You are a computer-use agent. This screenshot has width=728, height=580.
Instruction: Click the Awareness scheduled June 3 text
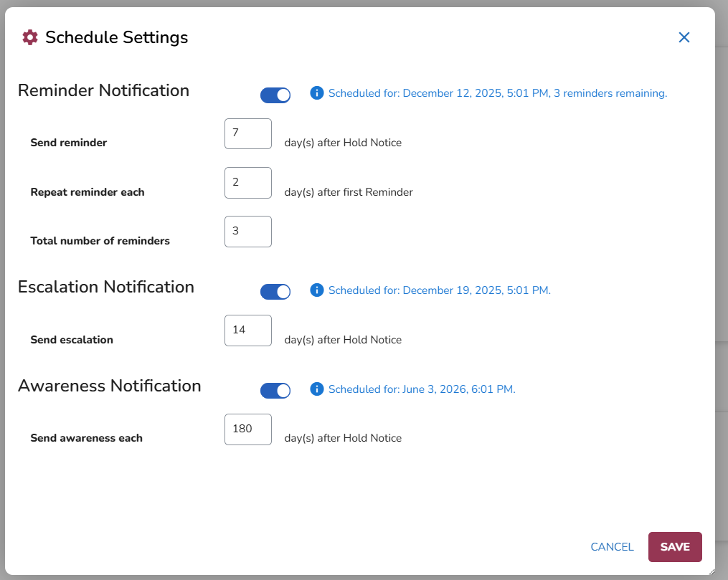click(422, 389)
